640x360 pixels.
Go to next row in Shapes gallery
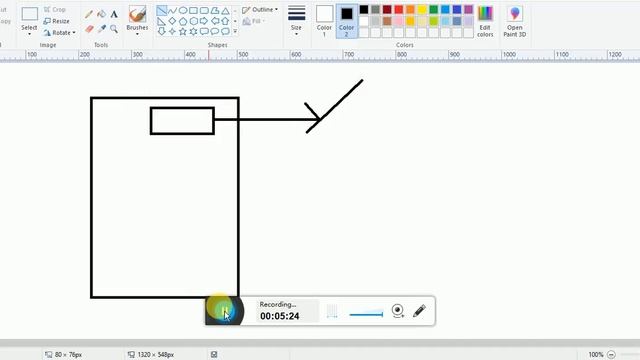click(235, 21)
